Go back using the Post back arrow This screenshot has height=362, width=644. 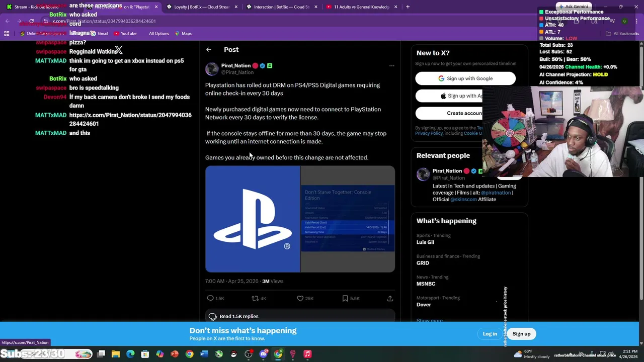(x=209, y=50)
